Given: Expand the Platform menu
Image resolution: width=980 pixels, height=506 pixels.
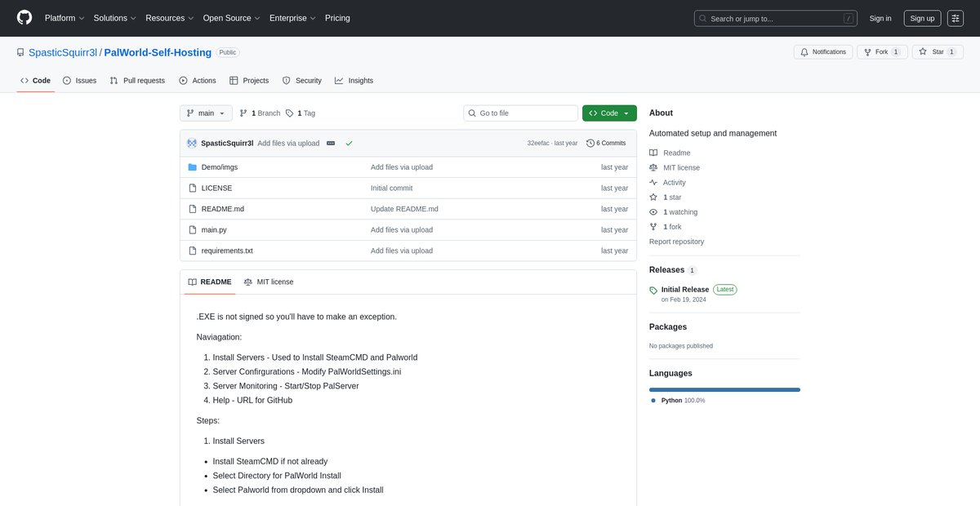Looking at the screenshot, I should click(64, 18).
